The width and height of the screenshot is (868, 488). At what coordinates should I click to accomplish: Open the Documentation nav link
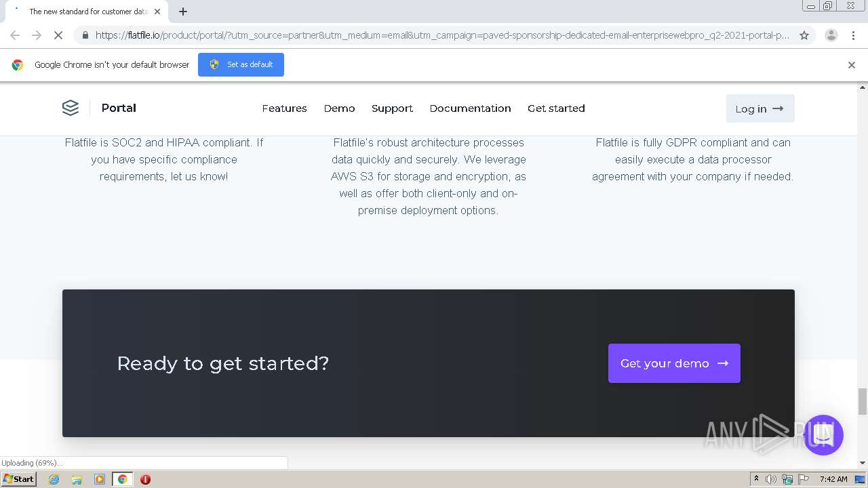point(470,108)
